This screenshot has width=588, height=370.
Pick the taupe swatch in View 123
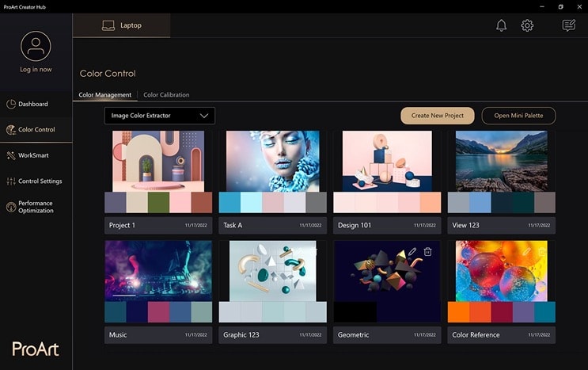pos(545,203)
